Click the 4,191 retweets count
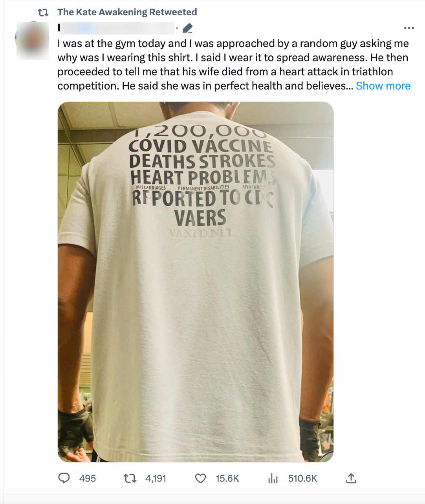The height and width of the screenshot is (504, 425). (156, 478)
